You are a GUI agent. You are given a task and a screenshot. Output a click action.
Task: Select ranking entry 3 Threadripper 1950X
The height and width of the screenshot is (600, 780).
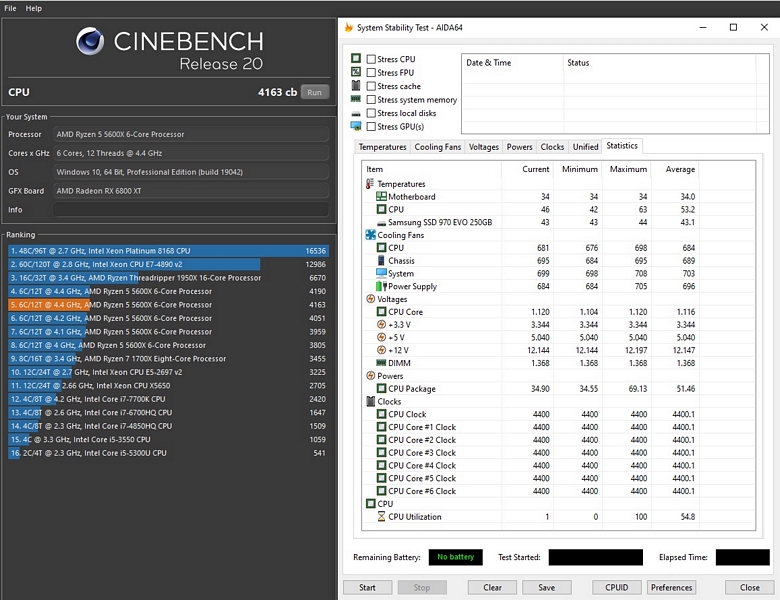pyautogui.click(x=168, y=278)
